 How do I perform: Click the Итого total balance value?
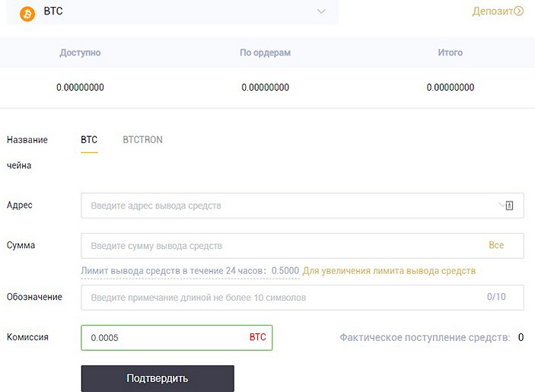pos(451,88)
